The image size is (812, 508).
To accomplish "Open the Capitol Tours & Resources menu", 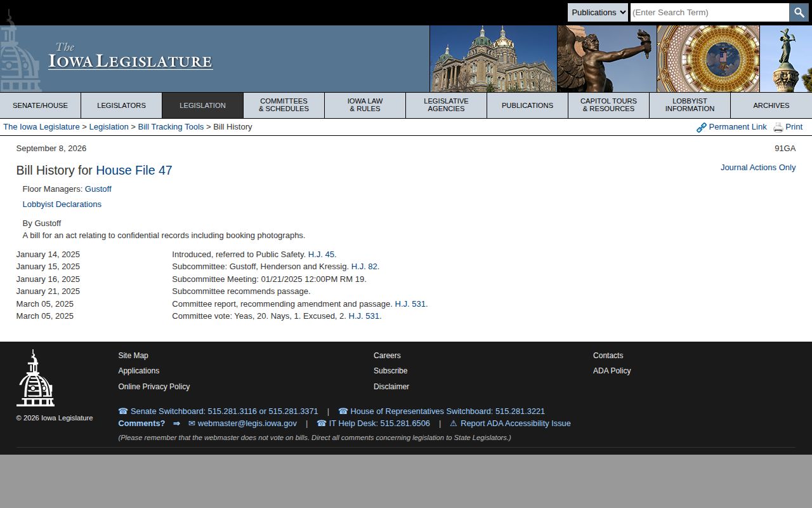I will (x=609, y=105).
